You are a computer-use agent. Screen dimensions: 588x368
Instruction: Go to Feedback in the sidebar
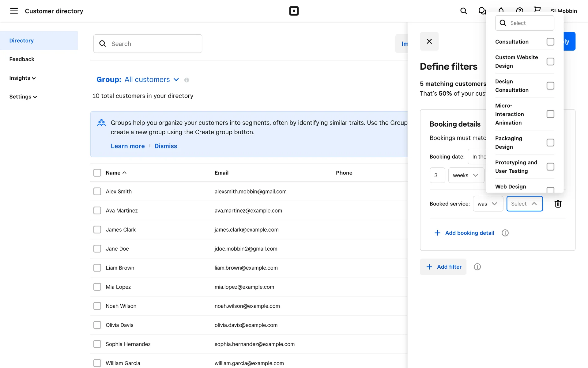[22, 59]
